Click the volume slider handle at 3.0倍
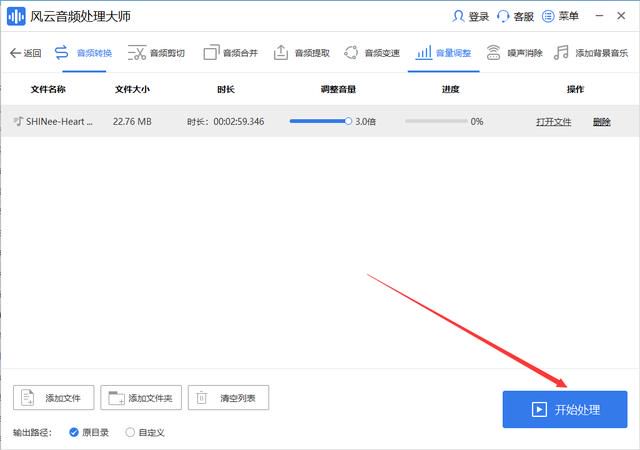Viewport: 640px width, 450px height. [348, 121]
